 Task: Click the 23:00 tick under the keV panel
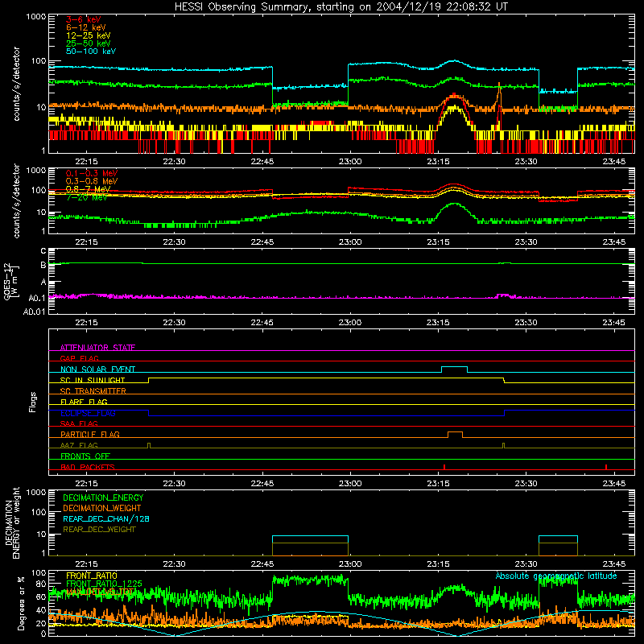(350, 162)
